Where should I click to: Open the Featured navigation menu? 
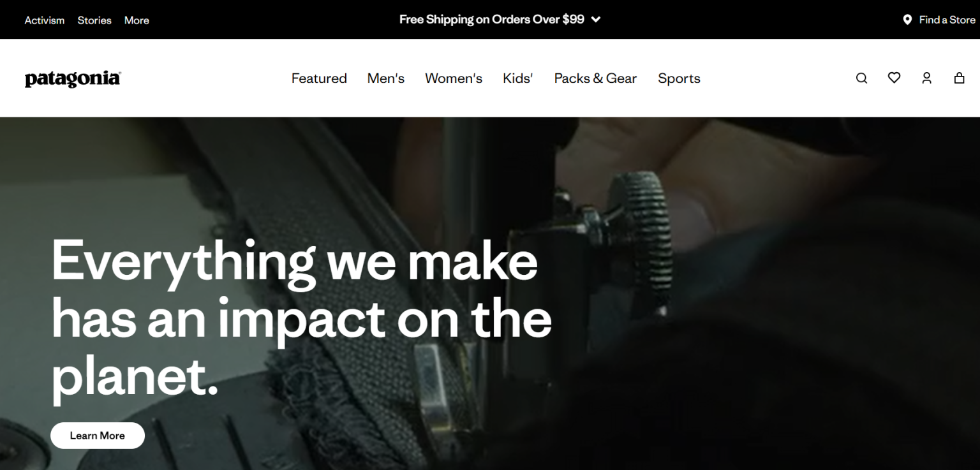click(x=319, y=78)
